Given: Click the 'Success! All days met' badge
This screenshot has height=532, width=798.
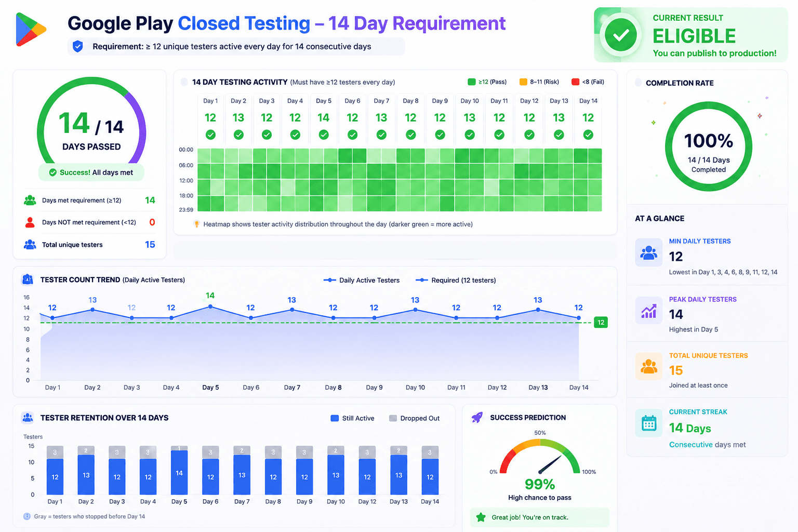Looking at the screenshot, I should tap(91, 172).
